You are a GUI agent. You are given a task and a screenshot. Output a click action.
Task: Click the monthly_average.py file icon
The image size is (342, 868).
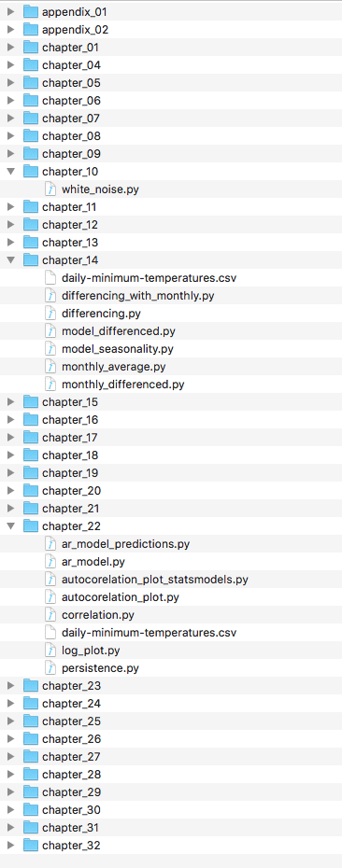coord(50,366)
